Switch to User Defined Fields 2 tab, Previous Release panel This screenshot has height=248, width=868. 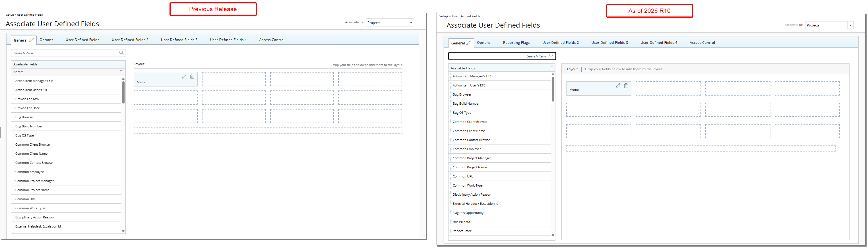(x=130, y=40)
